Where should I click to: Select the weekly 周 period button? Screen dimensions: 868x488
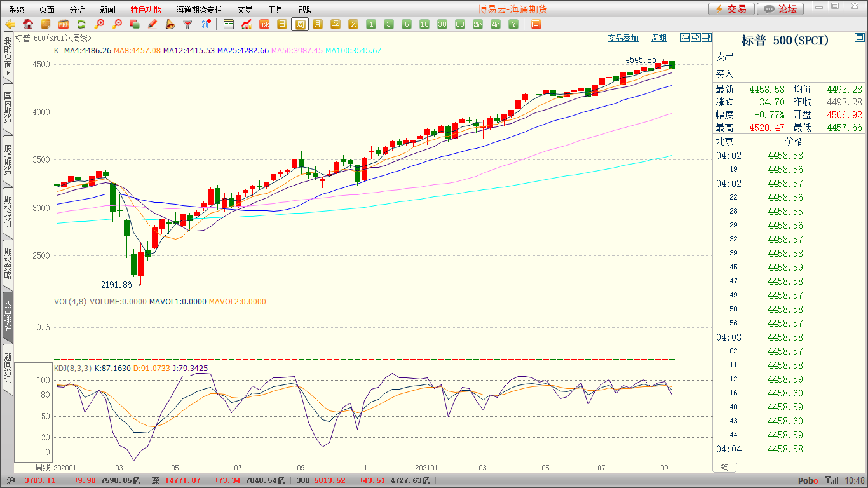point(300,24)
